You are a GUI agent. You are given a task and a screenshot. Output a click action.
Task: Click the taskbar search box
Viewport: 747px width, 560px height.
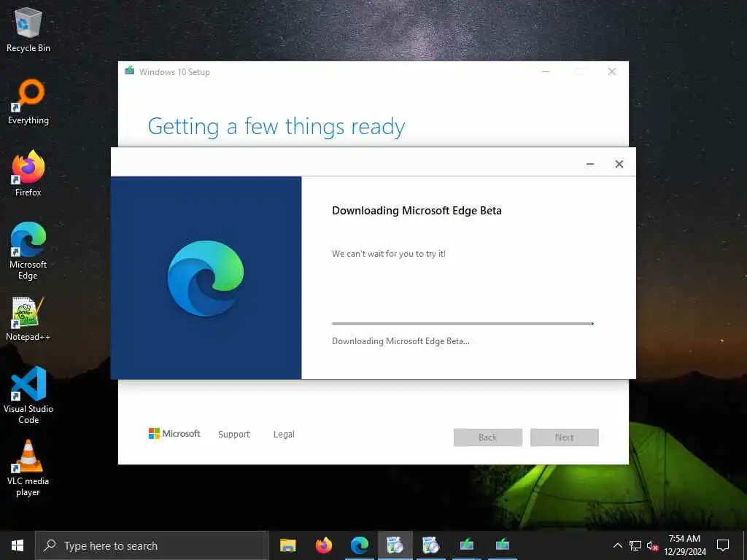click(x=152, y=545)
